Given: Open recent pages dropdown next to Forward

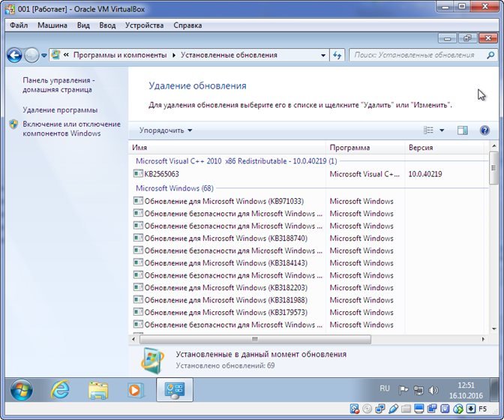Looking at the screenshot, I should (x=44, y=55).
